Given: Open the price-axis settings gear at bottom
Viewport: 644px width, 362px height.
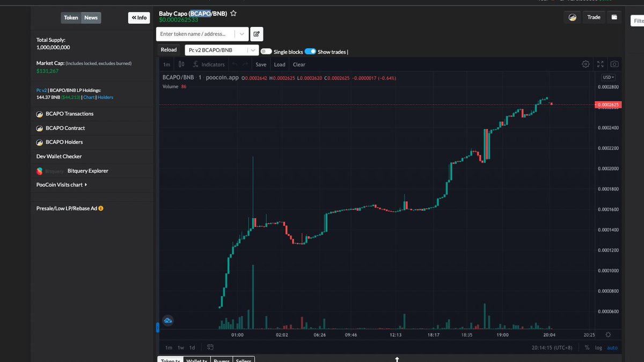Looking at the screenshot, I should (x=608, y=334).
